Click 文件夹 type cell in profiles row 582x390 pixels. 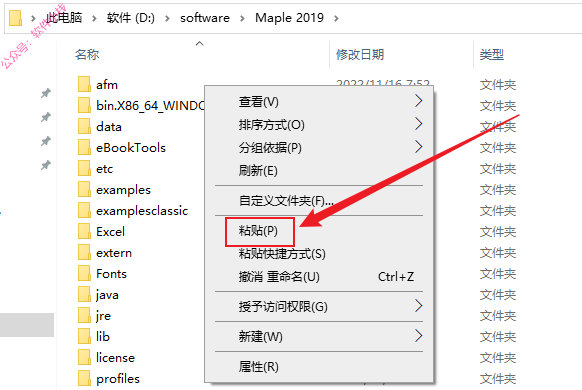498,379
